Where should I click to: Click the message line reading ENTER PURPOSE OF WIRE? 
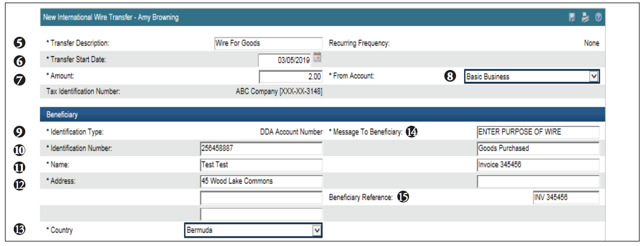point(538,132)
